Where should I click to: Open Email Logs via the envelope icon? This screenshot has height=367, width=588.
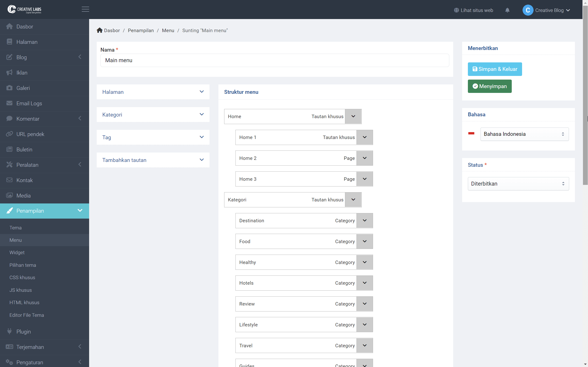(9, 103)
